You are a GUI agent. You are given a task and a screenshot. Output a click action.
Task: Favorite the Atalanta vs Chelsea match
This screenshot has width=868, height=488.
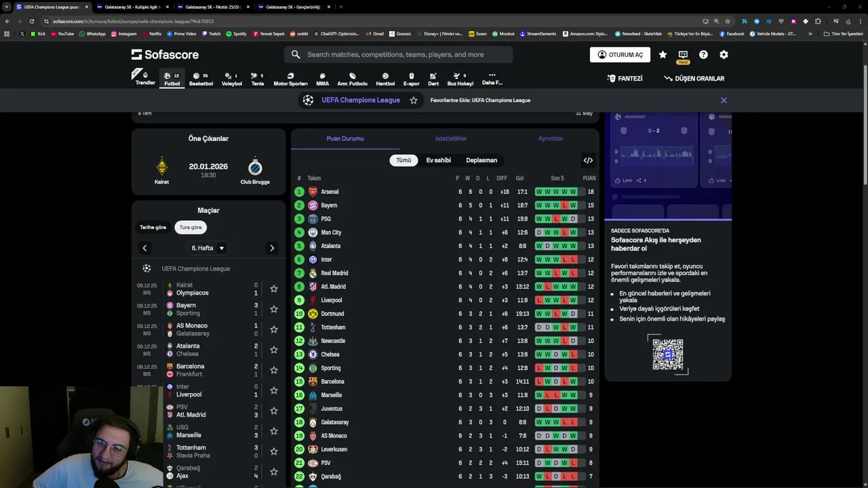click(274, 350)
